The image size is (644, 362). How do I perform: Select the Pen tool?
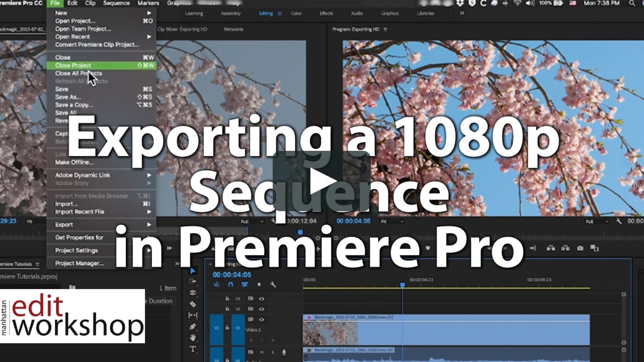(193, 327)
